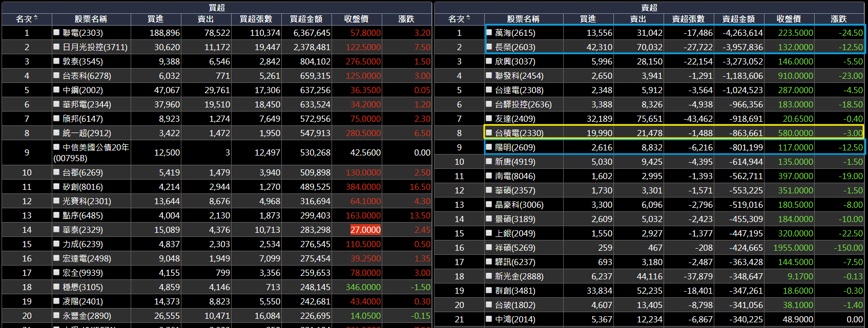Click 收盤價 header in the 賣超 table

pos(789,19)
